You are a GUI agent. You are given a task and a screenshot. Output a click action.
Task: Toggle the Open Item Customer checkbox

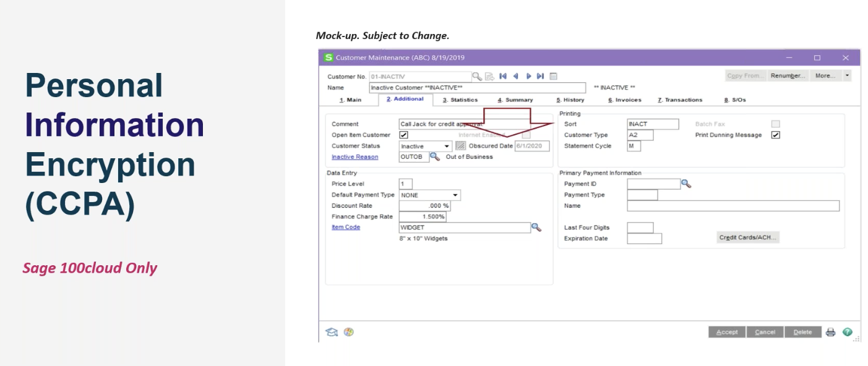[404, 135]
